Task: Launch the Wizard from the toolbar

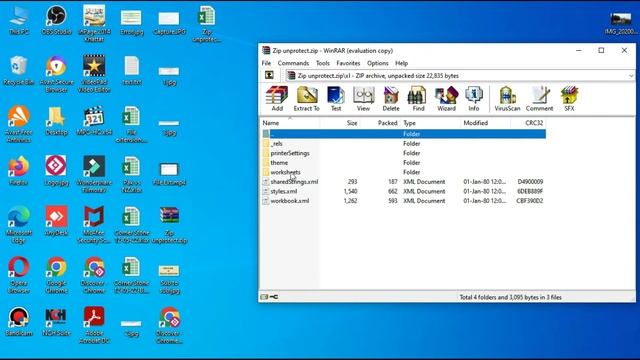Action: coord(446,99)
